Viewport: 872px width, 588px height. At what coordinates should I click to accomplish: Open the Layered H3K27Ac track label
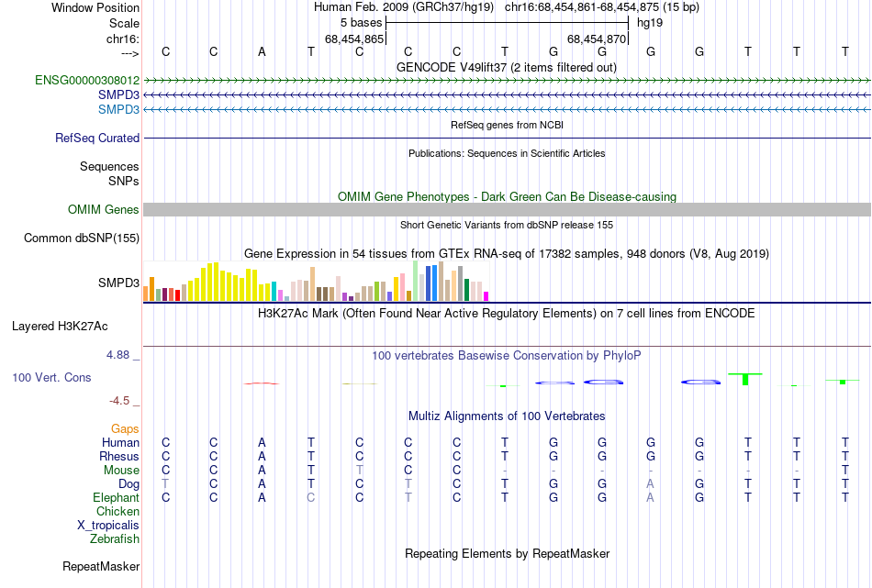[60, 327]
